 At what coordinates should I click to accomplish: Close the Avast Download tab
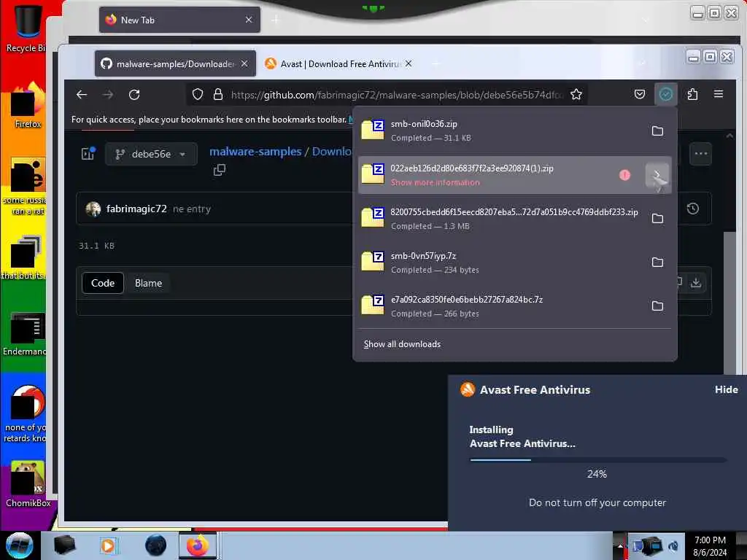[409, 63]
